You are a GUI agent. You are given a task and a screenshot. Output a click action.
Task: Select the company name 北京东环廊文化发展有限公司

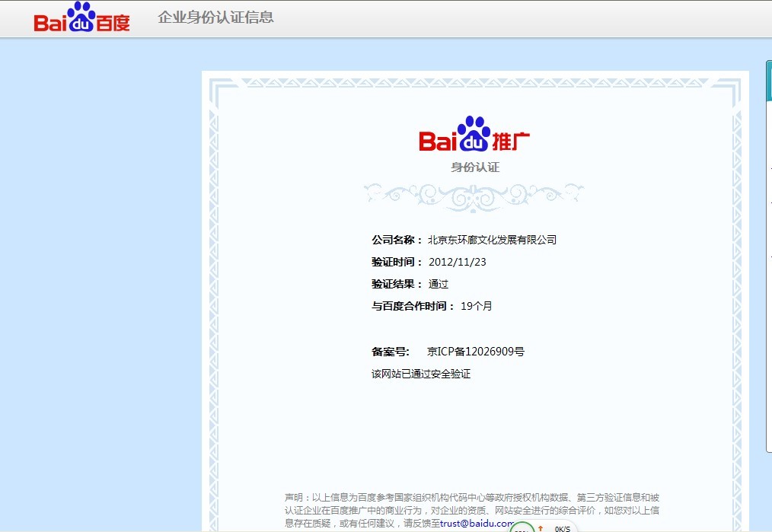click(x=493, y=240)
